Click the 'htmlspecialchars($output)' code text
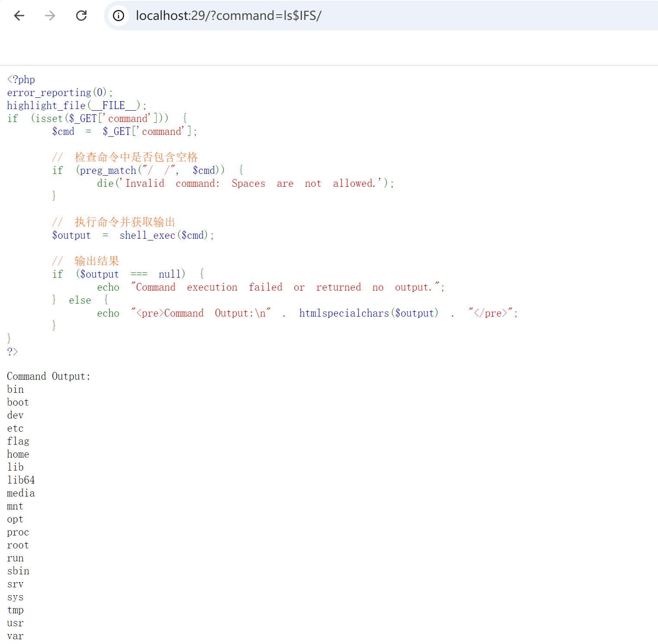Viewport: 658px width, 644px height. click(369, 313)
